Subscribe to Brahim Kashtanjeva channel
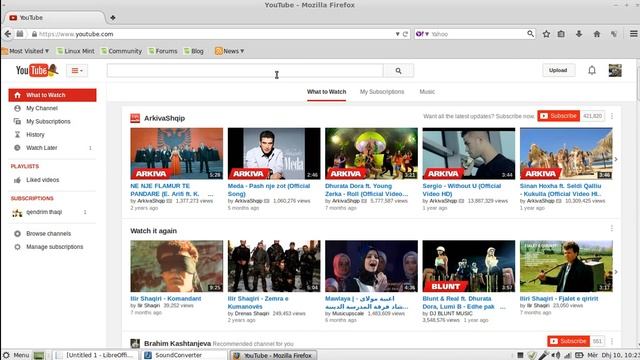This screenshot has height=360, width=640. (x=569, y=341)
